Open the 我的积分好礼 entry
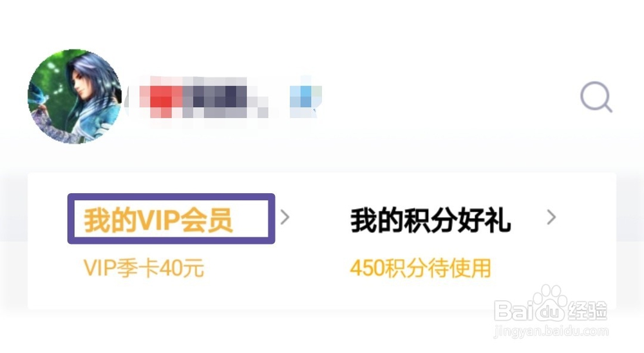 (x=430, y=221)
